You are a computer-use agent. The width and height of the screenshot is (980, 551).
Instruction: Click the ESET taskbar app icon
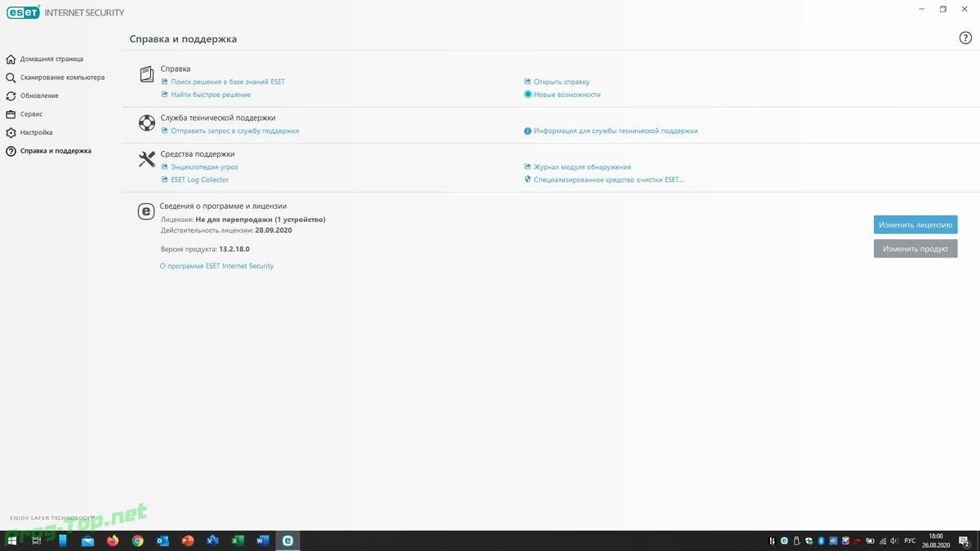point(287,541)
